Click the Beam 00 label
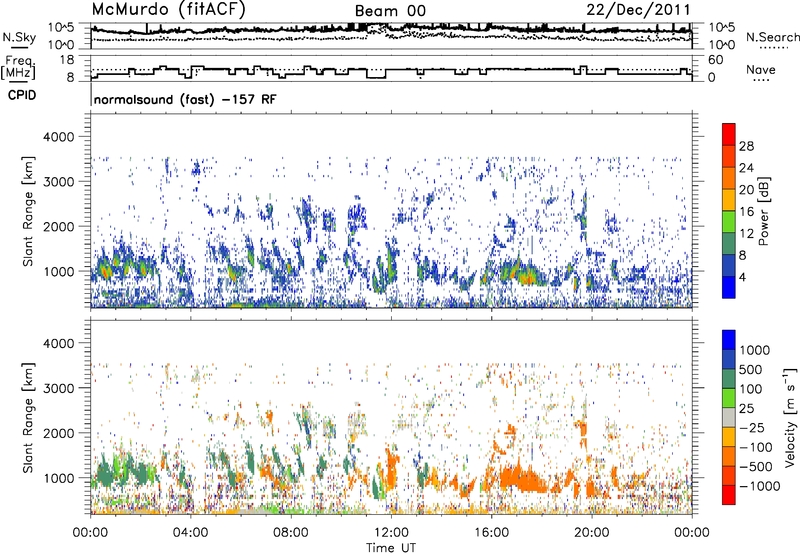Viewport: 800px width, 554px height. coord(390,11)
